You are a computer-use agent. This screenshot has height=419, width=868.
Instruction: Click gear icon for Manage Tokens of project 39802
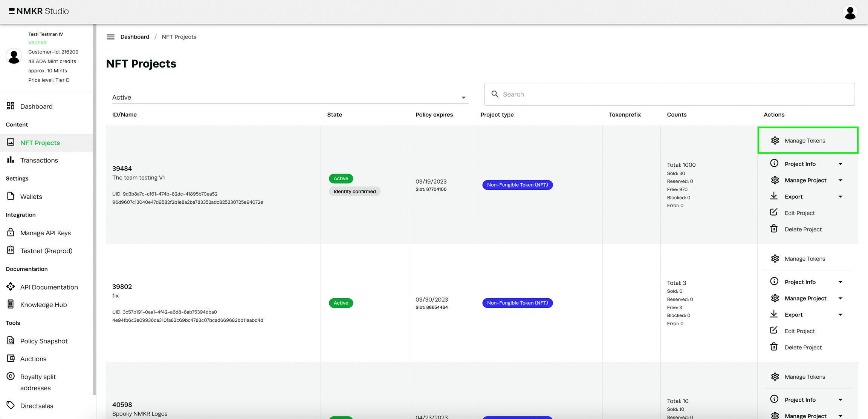point(775,259)
